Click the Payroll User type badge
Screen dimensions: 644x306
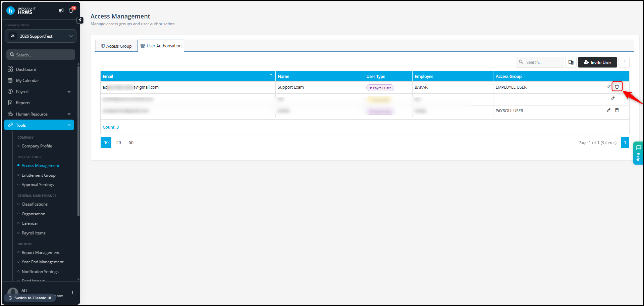click(380, 88)
